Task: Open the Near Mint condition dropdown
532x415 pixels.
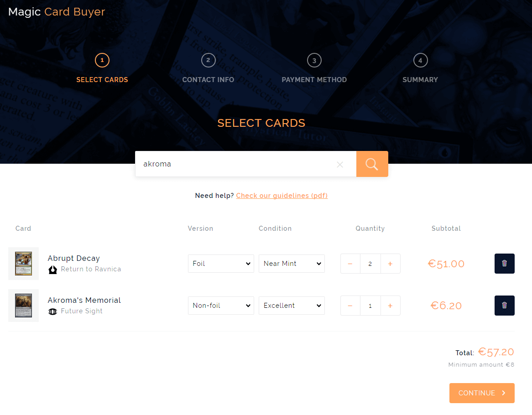Action: click(292, 264)
